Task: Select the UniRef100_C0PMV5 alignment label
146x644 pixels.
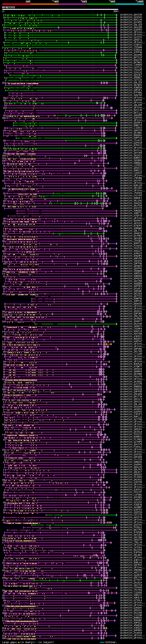Action: [x=131, y=65]
